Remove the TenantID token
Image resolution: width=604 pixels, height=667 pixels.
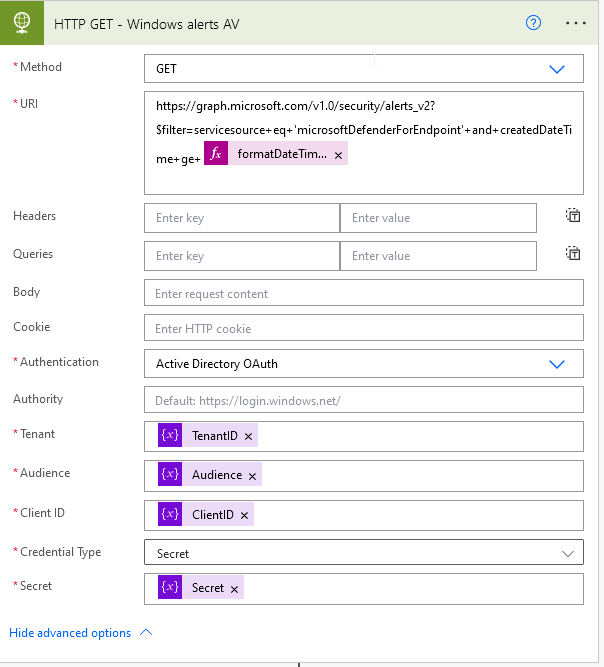pos(248,436)
